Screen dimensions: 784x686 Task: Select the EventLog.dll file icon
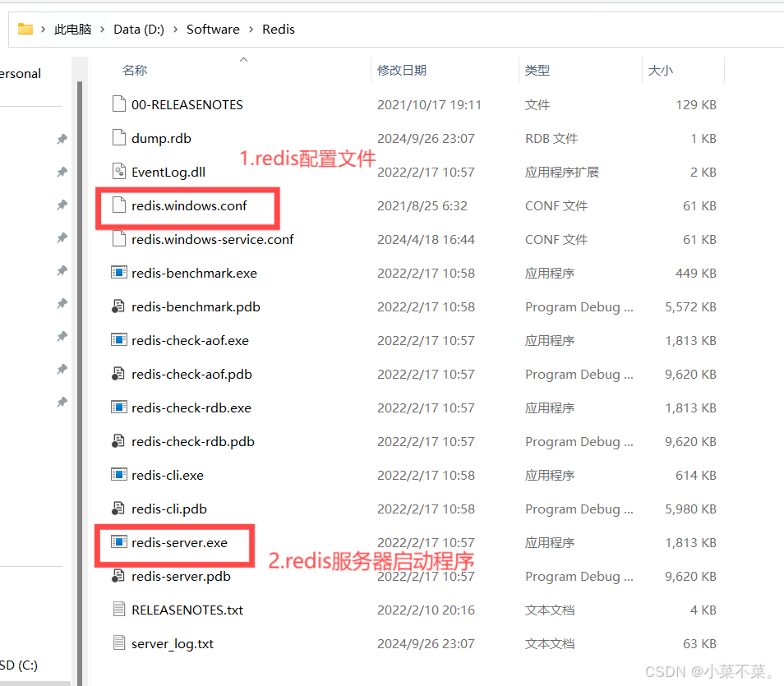click(x=119, y=171)
